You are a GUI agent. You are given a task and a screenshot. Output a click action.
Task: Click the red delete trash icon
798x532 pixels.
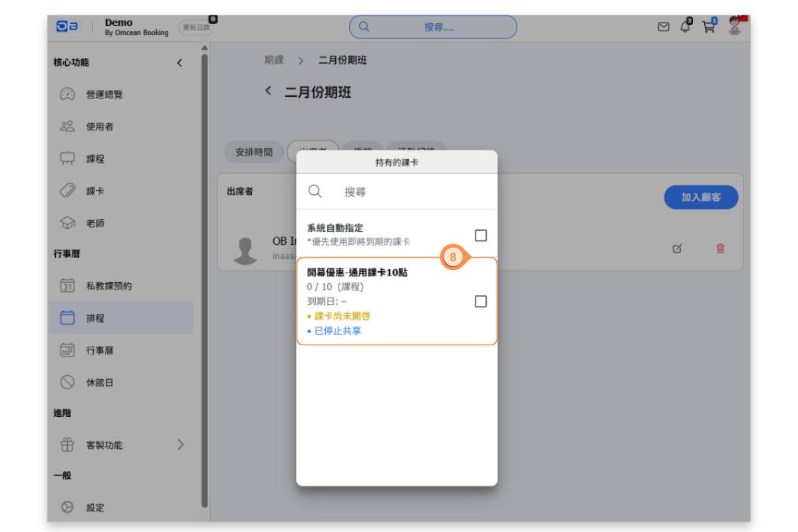click(x=720, y=249)
